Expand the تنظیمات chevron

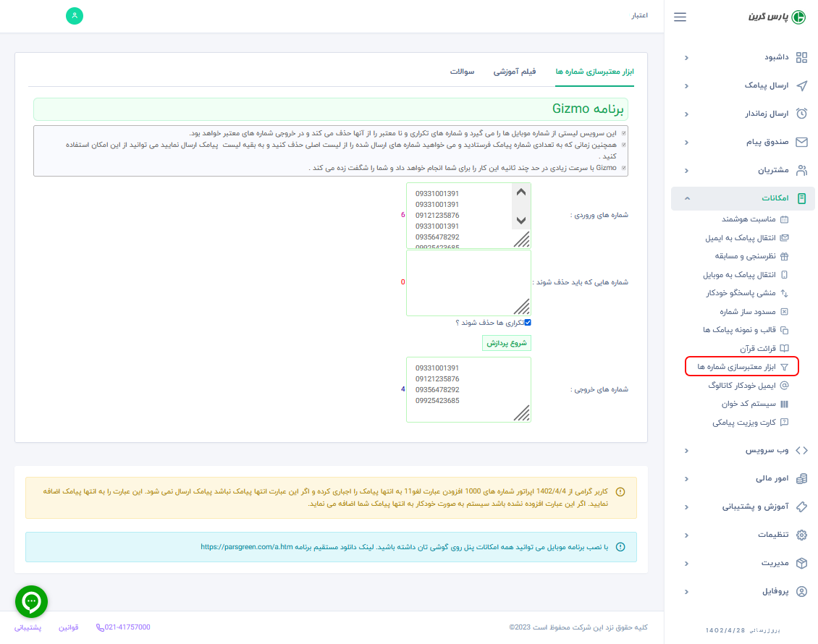tap(686, 535)
